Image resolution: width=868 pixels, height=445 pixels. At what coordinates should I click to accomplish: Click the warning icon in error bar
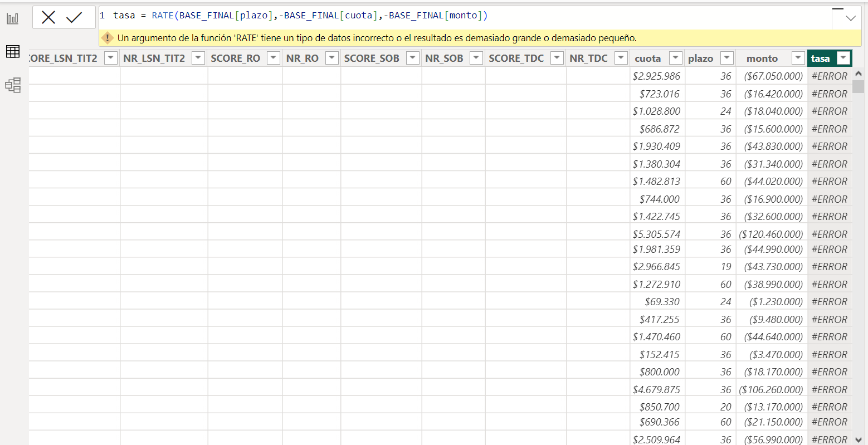coord(108,38)
